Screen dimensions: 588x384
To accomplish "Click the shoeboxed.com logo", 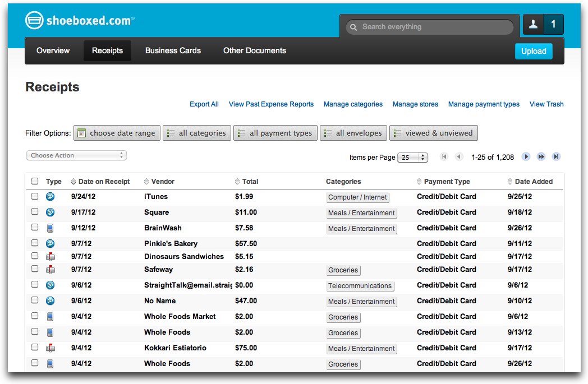I will pyautogui.click(x=80, y=20).
